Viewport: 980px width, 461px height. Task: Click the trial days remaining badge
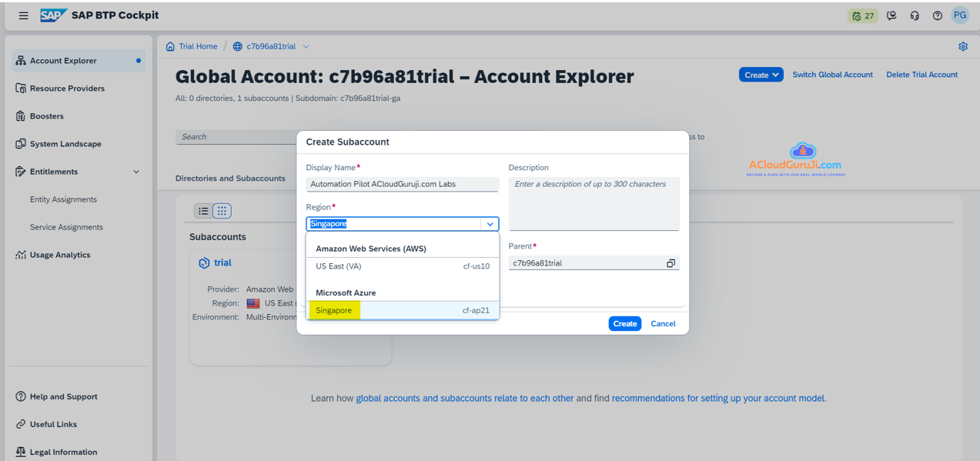click(862, 15)
